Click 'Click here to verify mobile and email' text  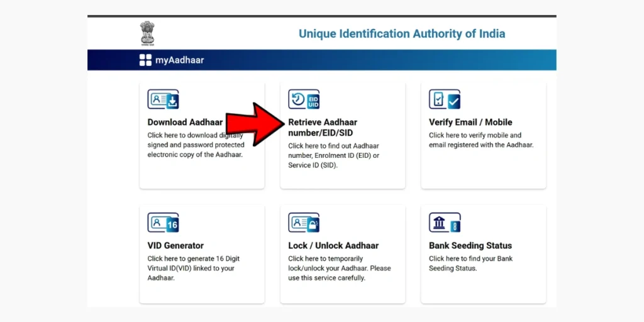(x=481, y=140)
